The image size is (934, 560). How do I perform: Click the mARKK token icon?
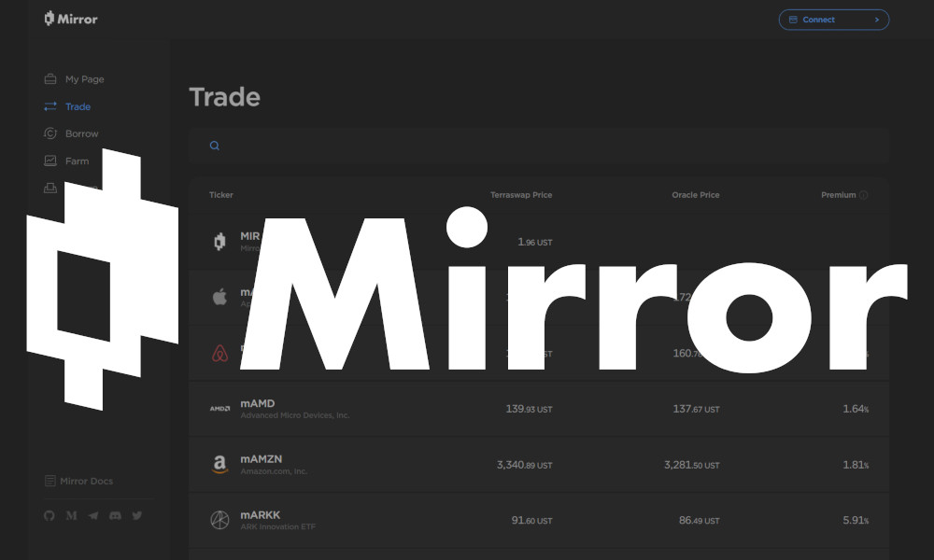tap(219, 520)
